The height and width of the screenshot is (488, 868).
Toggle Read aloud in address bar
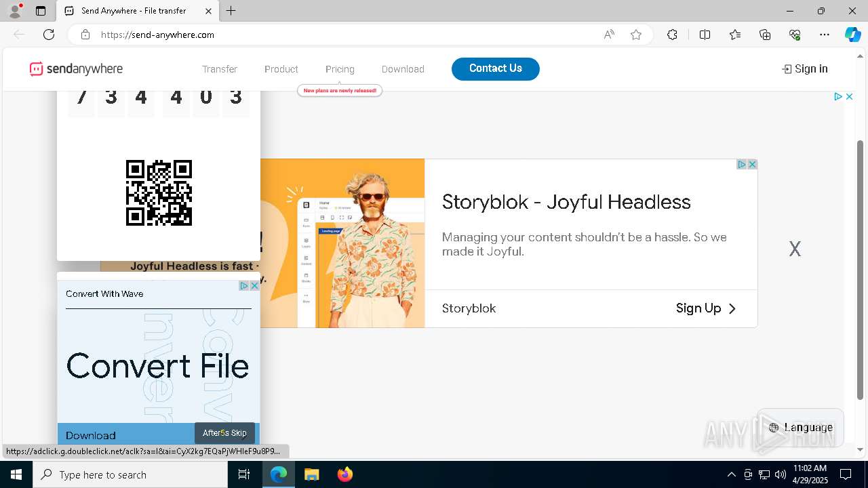tap(609, 35)
